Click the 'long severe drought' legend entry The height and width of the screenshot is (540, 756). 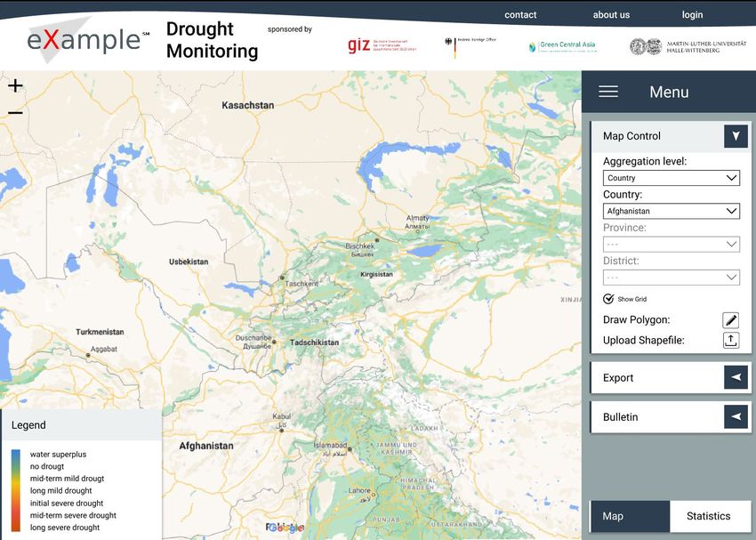tap(65, 527)
